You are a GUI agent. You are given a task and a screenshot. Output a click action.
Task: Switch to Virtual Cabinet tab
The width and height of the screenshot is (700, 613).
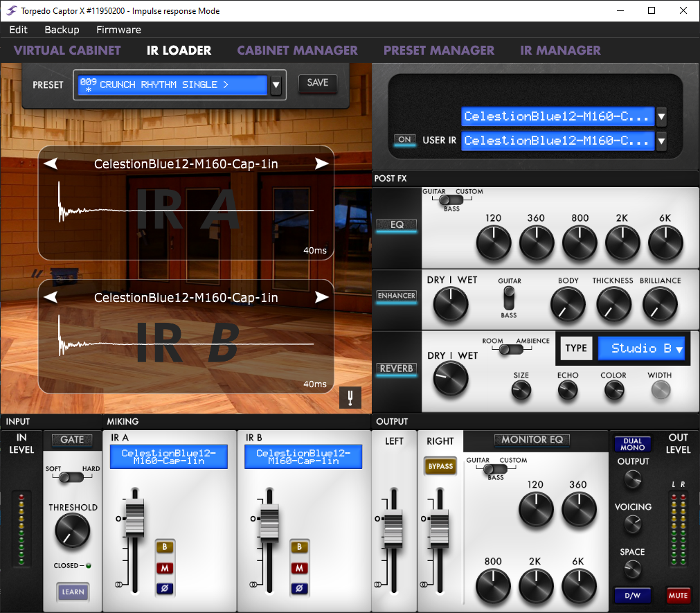coord(67,51)
